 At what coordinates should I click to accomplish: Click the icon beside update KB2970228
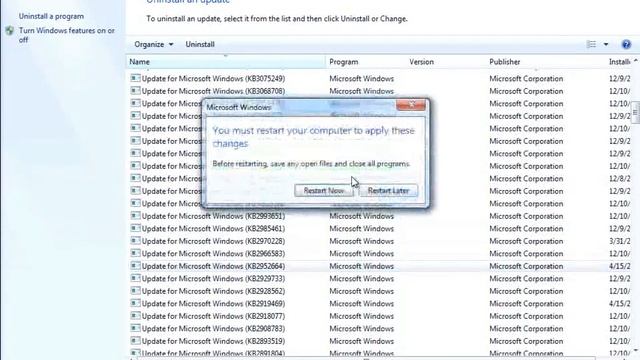(135, 241)
